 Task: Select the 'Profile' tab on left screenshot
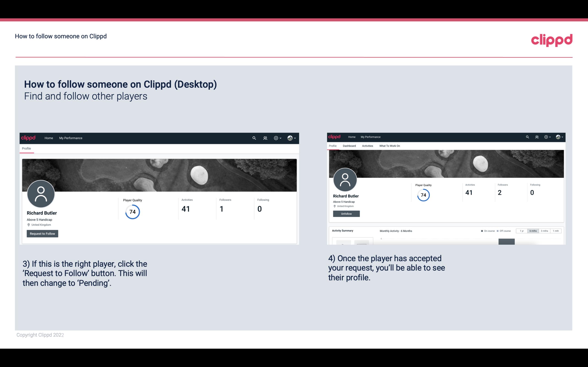pyautogui.click(x=26, y=148)
